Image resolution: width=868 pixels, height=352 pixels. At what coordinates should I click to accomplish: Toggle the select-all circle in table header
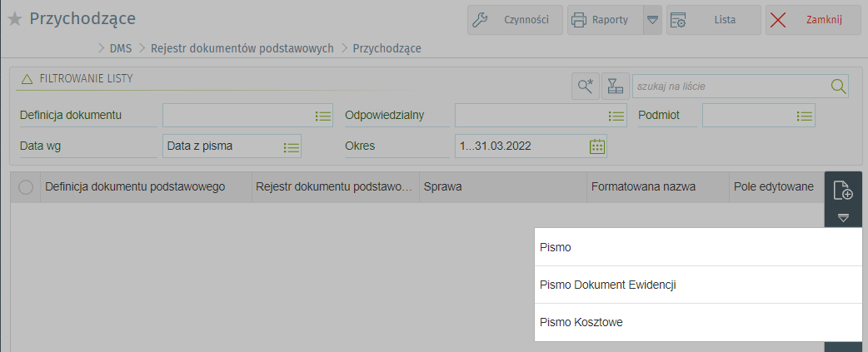(x=26, y=188)
